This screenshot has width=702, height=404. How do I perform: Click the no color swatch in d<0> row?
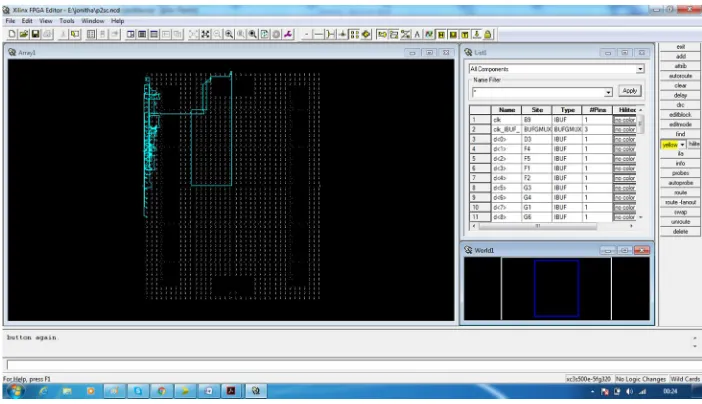[x=625, y=139]
